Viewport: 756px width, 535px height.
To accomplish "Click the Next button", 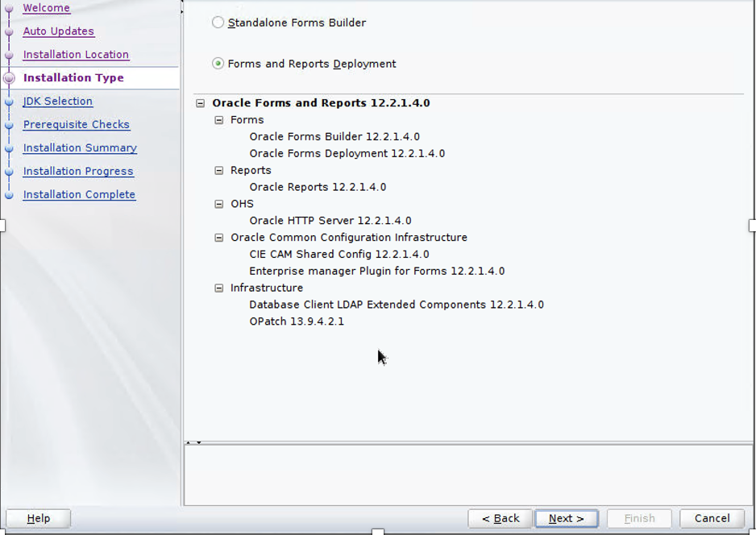I will 566,518.
